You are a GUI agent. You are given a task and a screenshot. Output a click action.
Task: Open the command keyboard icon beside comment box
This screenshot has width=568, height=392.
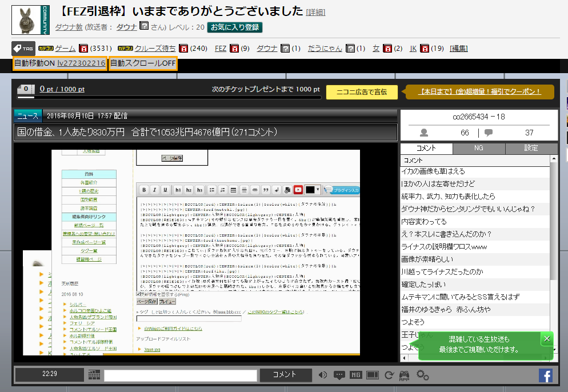click(x=94, y=375)
